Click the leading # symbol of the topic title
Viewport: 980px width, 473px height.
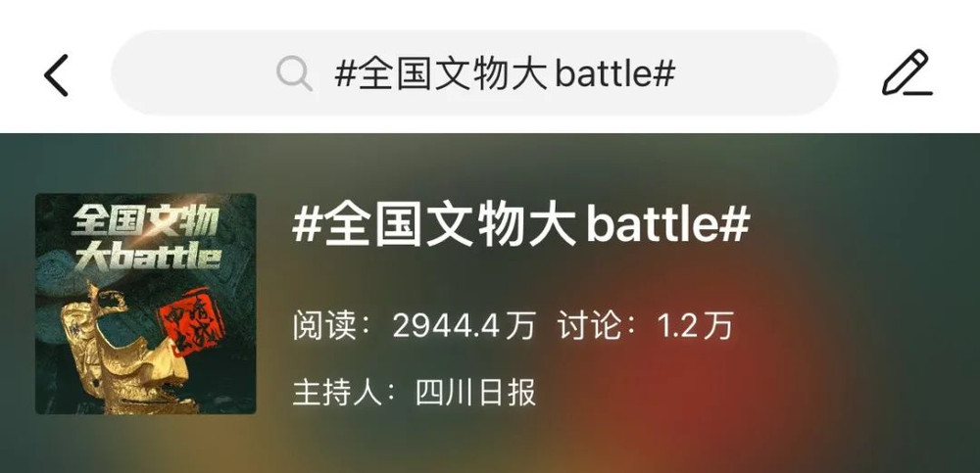point(306,225)
